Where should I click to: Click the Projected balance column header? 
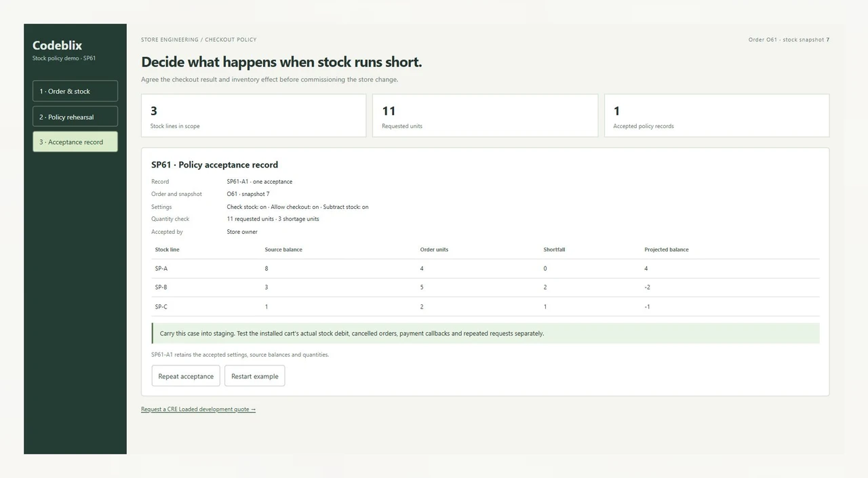(x=667, y=250)
